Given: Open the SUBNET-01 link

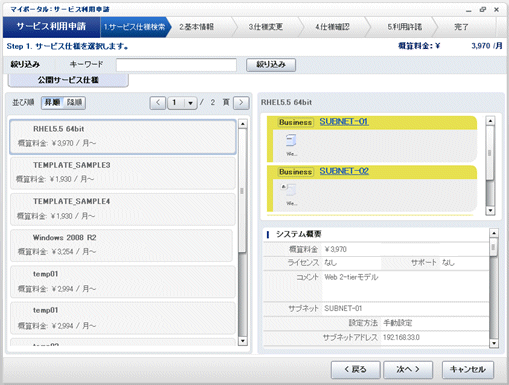Looking at the screenshot, I should (344, 122).
